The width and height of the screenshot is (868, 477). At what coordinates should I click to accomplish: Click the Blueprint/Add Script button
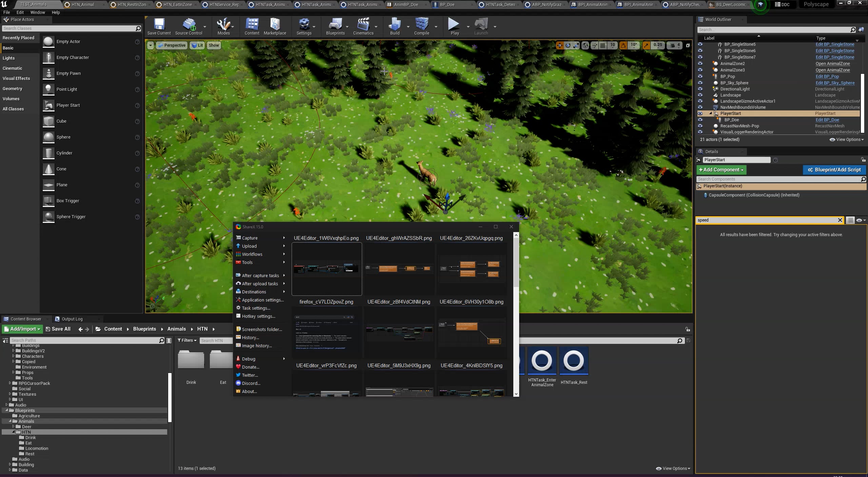coord(834,170)
